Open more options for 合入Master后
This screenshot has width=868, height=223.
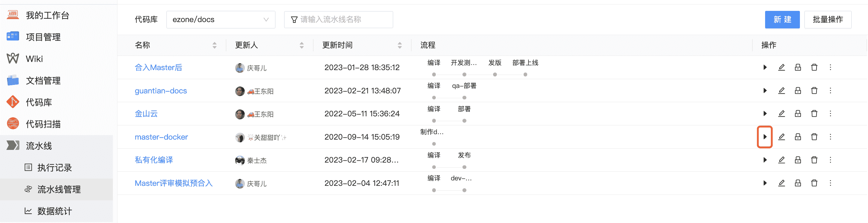830,67
